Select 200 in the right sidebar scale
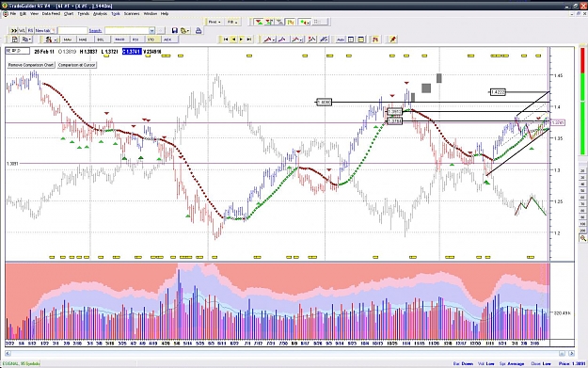Image resolution: width=588 pixels, height=368 pixels. point(582,231)
